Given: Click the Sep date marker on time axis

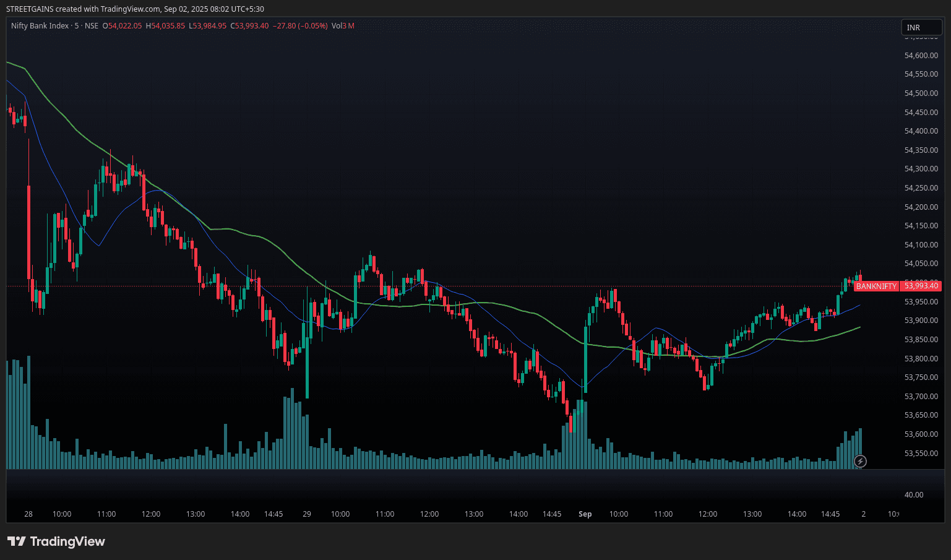Looking at the screenshot, I should [x=585, y=514].
